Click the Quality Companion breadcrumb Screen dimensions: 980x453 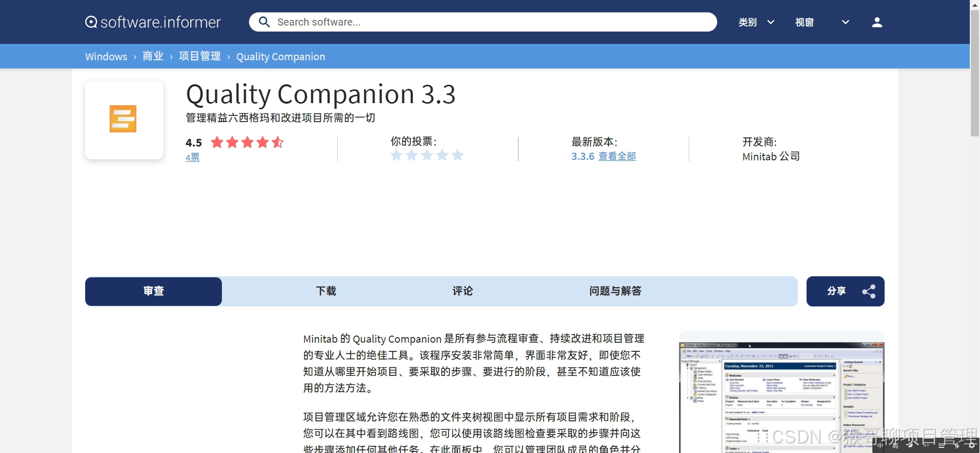(281, 56)
